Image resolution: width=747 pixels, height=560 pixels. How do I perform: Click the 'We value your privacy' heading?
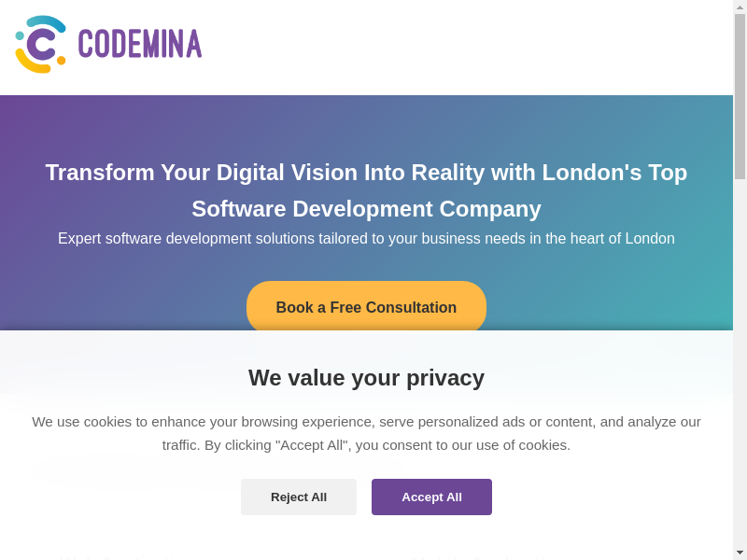pos(366,378)
